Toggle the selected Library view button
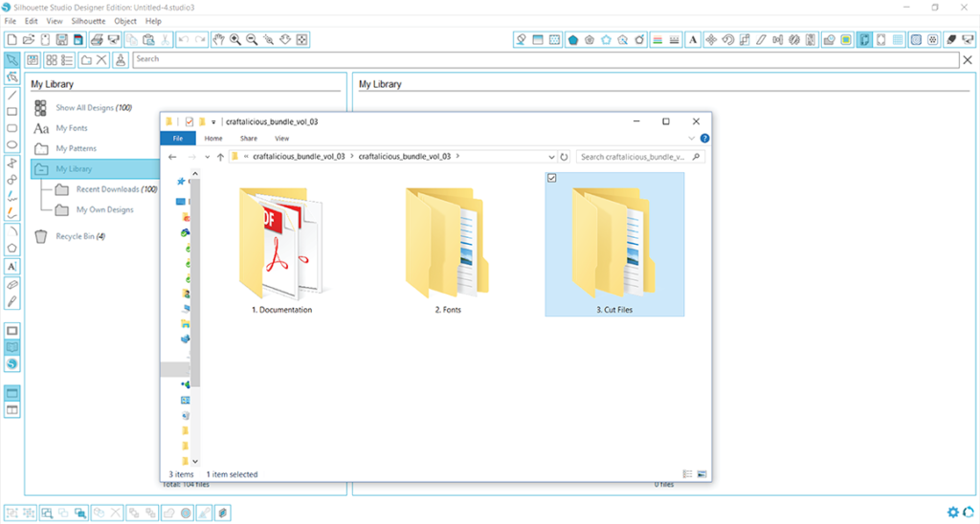 point(11,347)
